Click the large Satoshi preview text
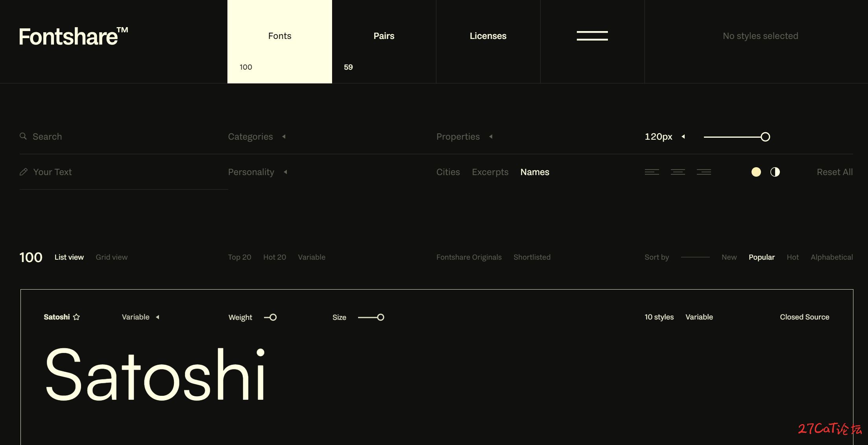 (156, 374)
